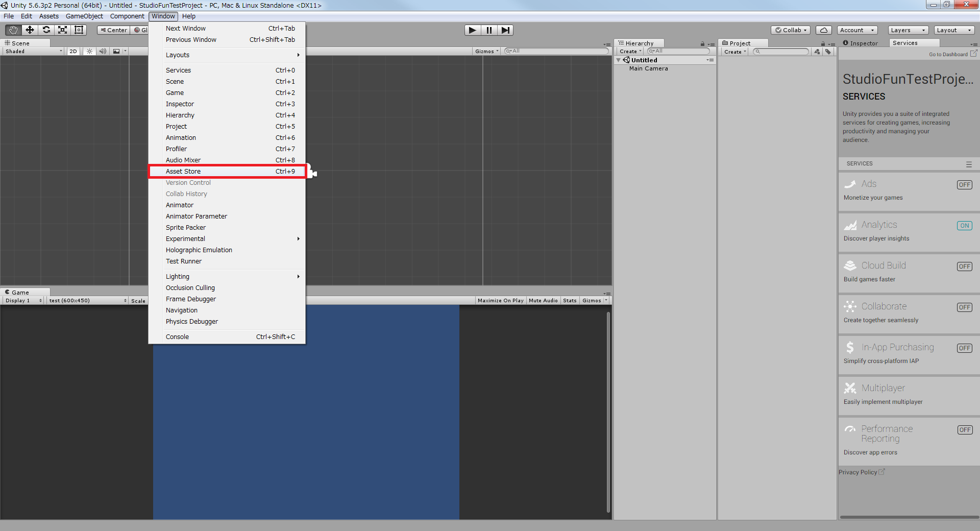This screenshot has width=980, height=531.
Task: Select the Move tool
Action: [x=30, y=30]
